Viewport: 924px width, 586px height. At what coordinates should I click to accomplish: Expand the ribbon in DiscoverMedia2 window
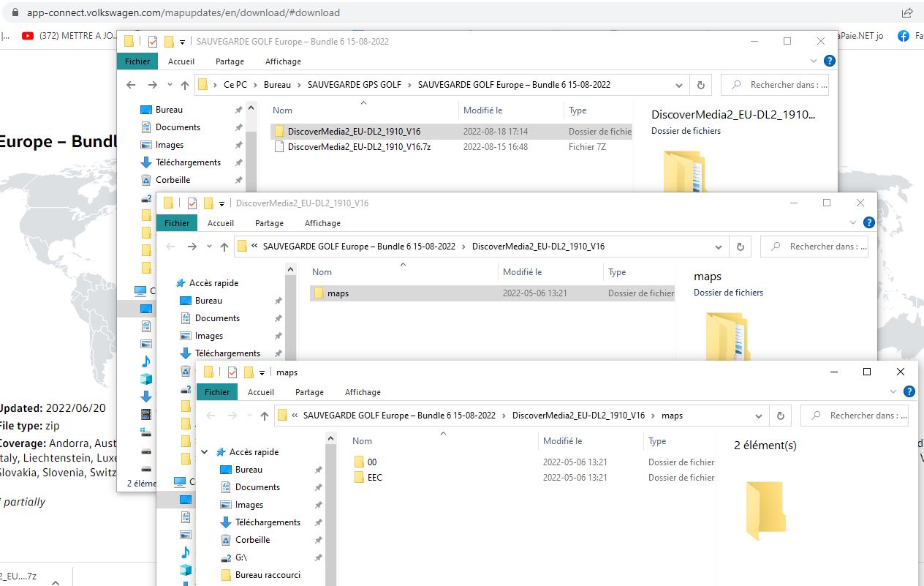tap(853, 222)
